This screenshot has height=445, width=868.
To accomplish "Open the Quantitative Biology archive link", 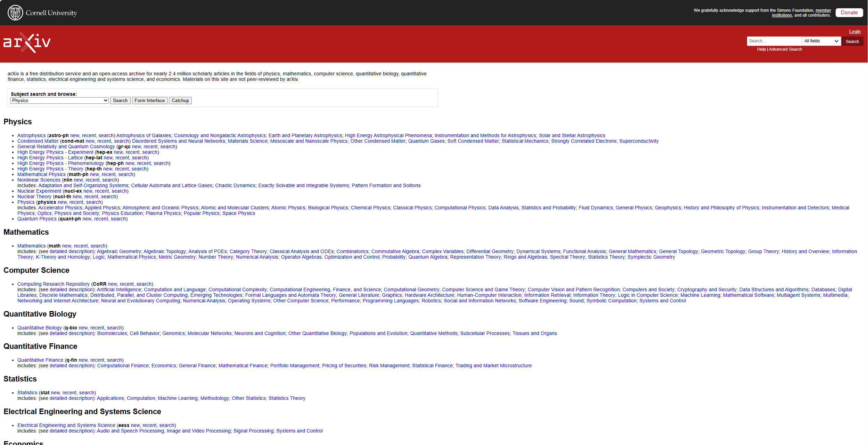I will 40,328.
